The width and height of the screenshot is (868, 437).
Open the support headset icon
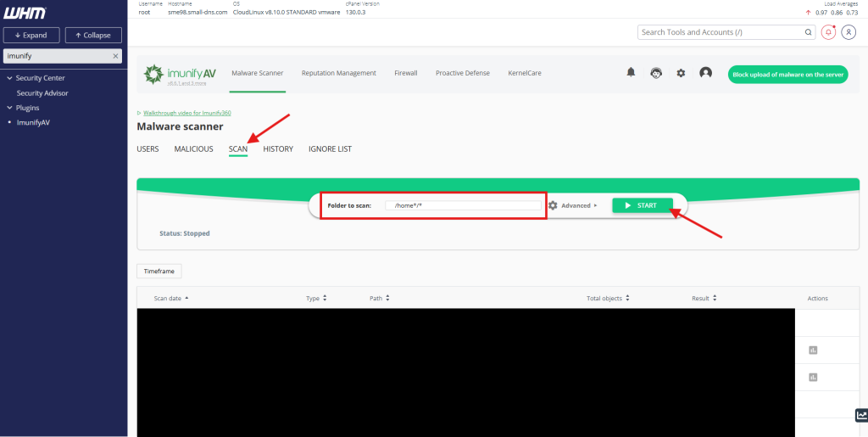pos(656,73)
